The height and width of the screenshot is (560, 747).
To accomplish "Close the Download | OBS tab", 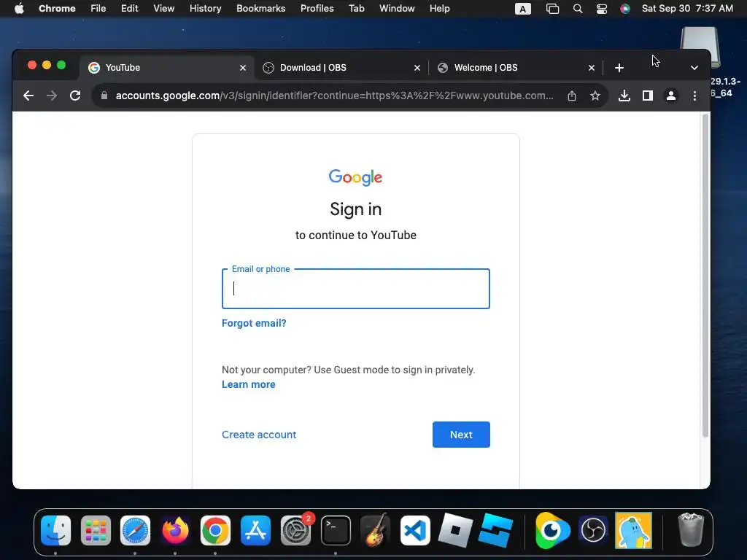I will (417, 68).
